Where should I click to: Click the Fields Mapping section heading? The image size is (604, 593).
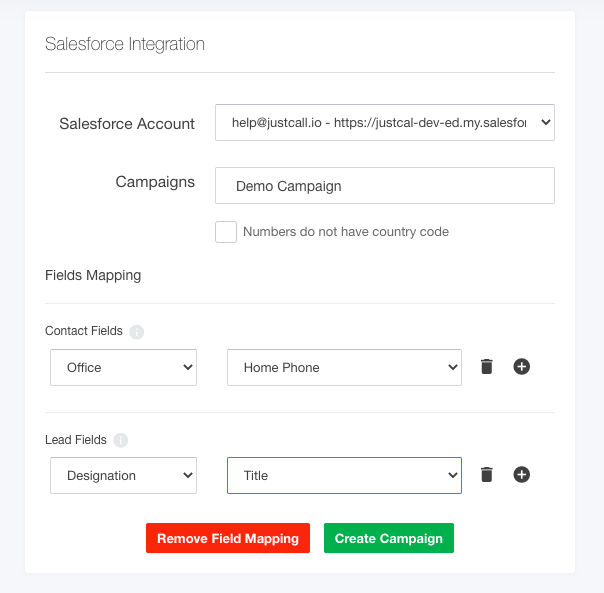coord(93,276)
